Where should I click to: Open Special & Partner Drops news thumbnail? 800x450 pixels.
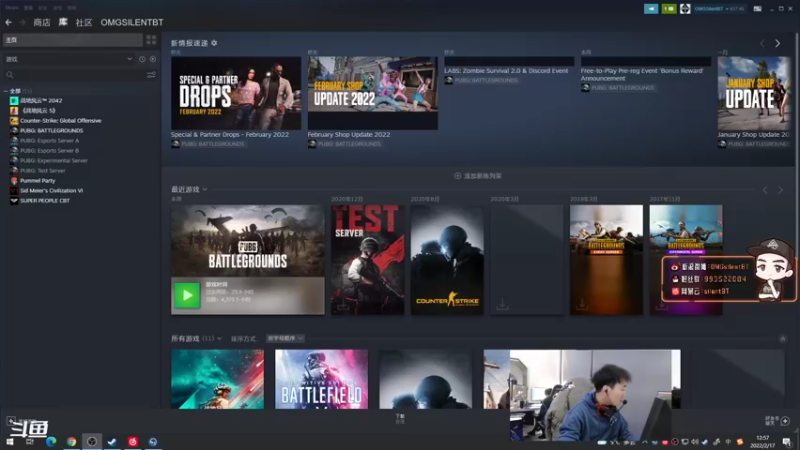(236, 93)
